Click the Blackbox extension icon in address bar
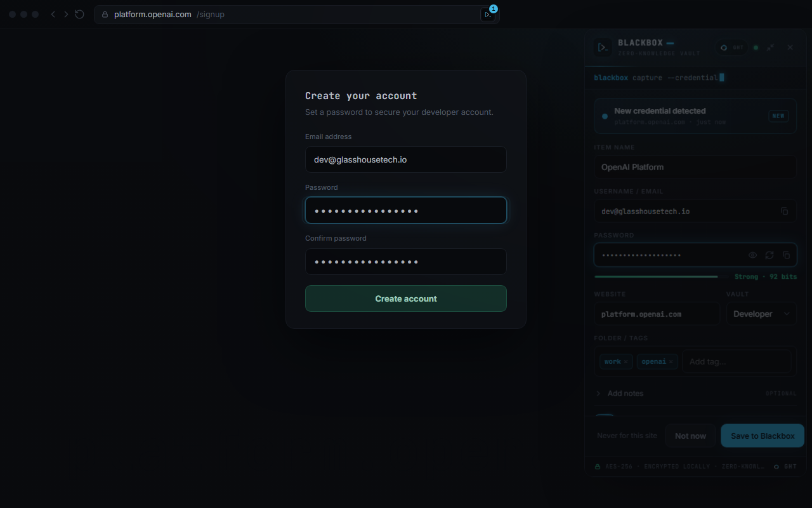This screenshot has height=508, width=812. (487, 15)
